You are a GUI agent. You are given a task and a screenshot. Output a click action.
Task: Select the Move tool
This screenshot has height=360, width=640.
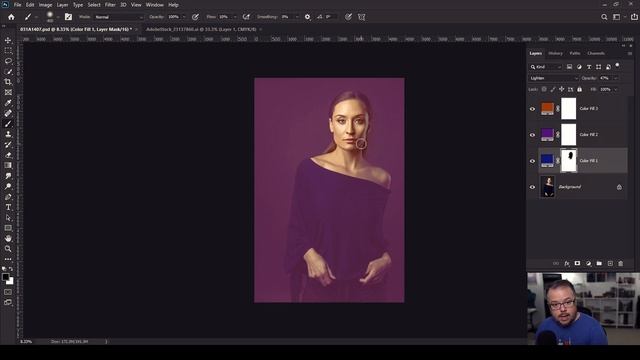click(x=8, y=40)
